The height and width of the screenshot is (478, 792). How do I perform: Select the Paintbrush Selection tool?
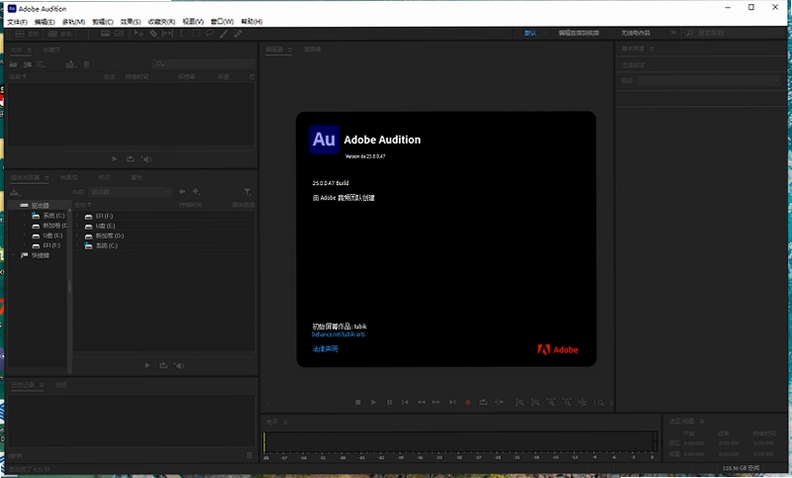coord(223,34)
